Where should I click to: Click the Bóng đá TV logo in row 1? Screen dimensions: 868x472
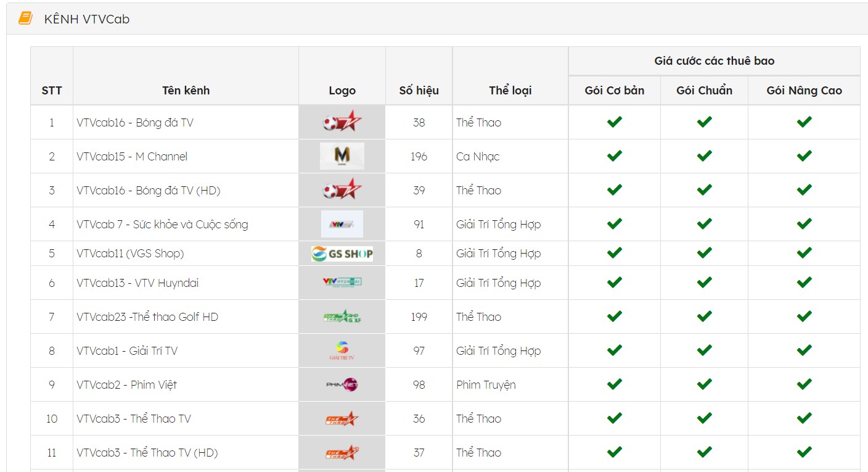(342, 122)
